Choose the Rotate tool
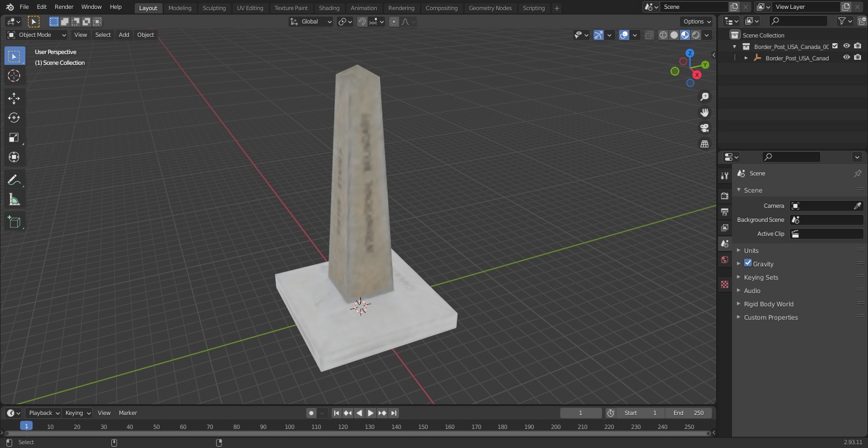The width and height of the screenshot is (868, 448). click(14, 118)
